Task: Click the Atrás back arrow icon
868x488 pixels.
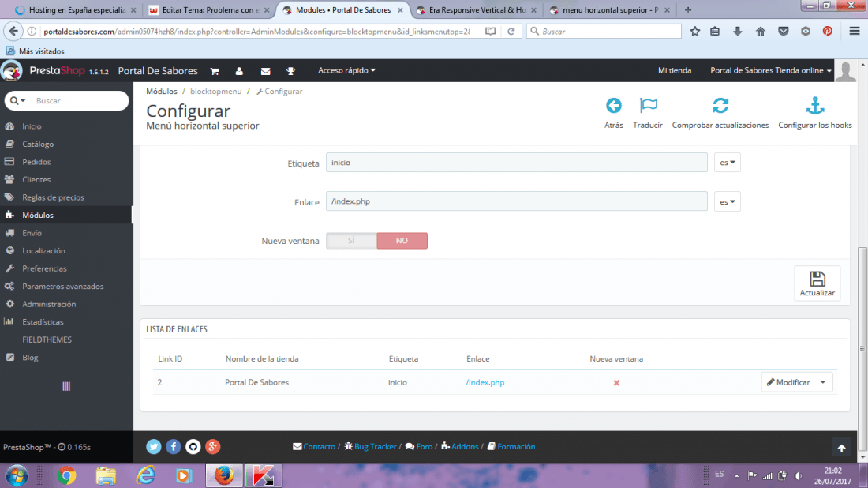Action: [613, 105]
